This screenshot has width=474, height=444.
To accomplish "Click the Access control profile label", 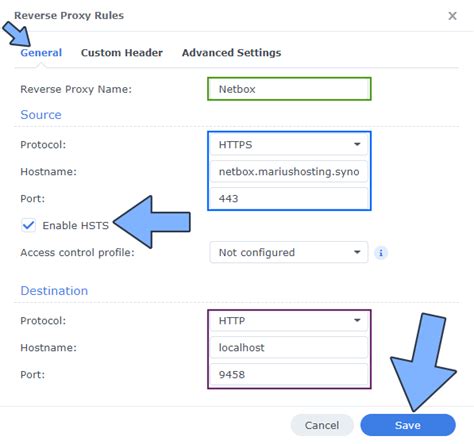I will click(77, 253).
